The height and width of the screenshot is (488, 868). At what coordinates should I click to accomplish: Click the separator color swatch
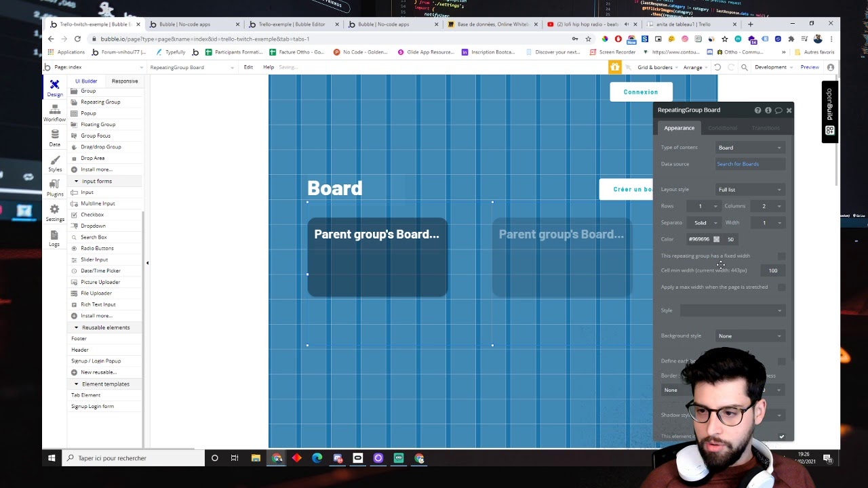coord(716,239)
